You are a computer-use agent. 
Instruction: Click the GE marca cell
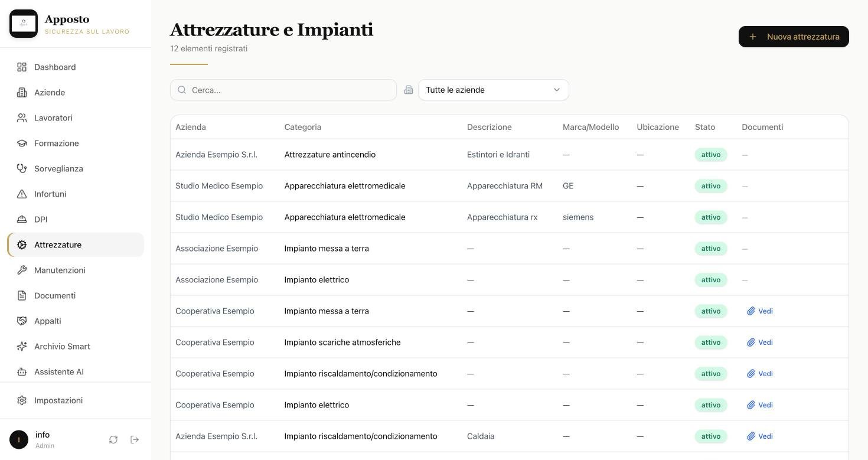click(568, 186)
